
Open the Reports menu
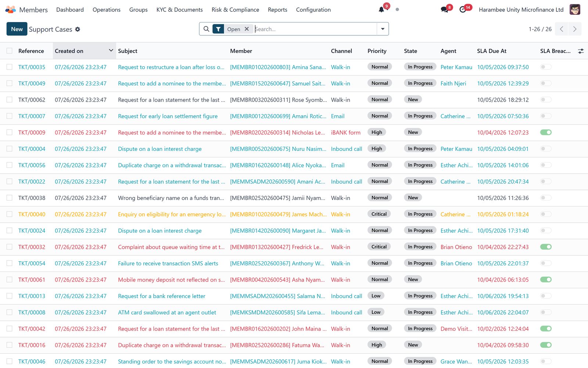point(277,10)
